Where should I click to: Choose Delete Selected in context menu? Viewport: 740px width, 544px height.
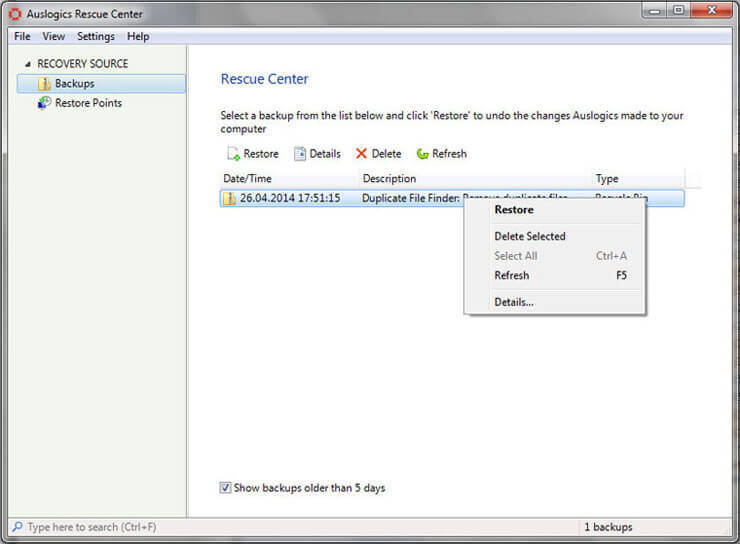(530, 237)
